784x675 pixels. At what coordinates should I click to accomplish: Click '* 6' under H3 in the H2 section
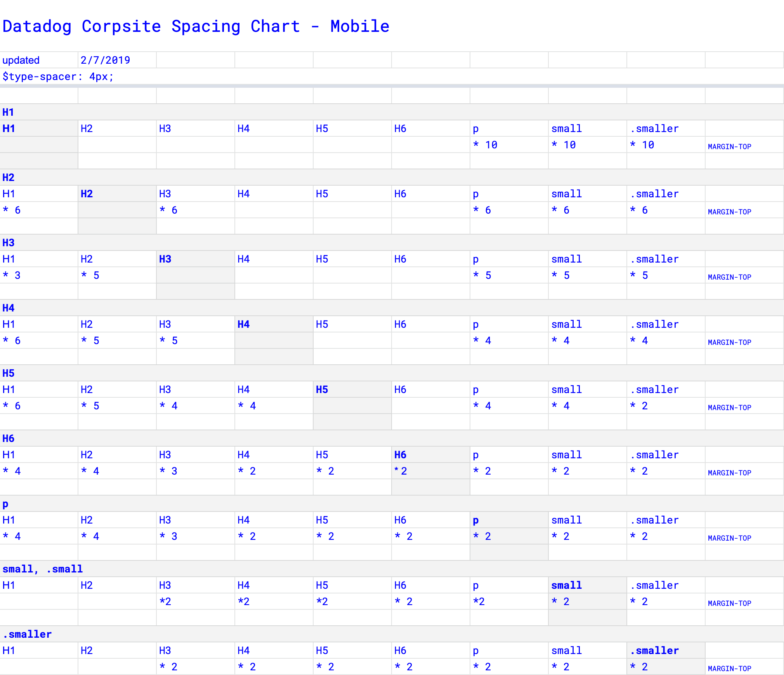pos(168,210)
